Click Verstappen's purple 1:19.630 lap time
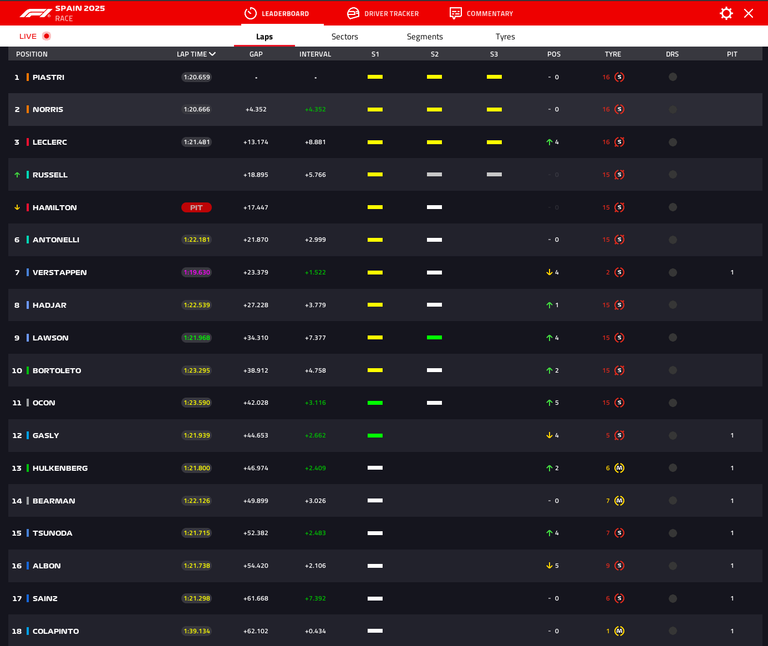This screenshot has width=768, height=646. click(x=196, y=272)
